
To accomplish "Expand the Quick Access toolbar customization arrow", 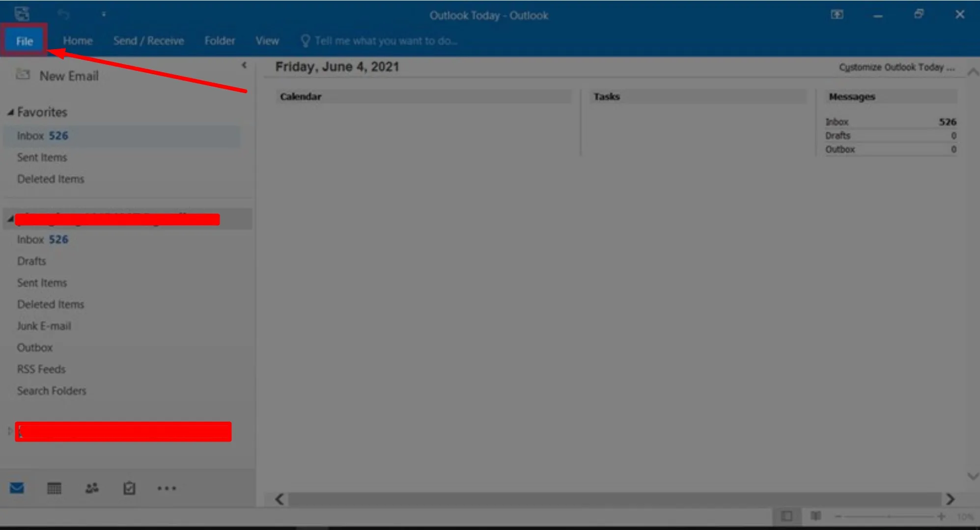I will pos(104,14).
